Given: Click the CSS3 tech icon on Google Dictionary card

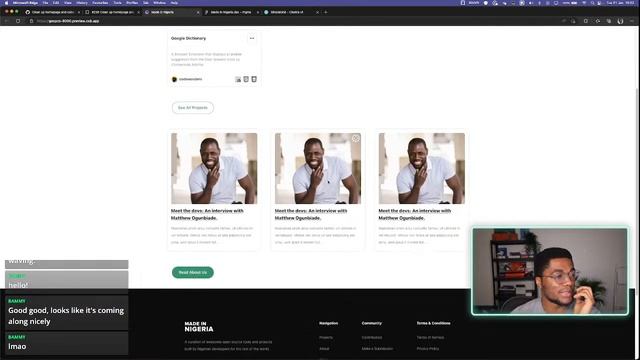Looking at the screenshot, I should click(254, 79).
